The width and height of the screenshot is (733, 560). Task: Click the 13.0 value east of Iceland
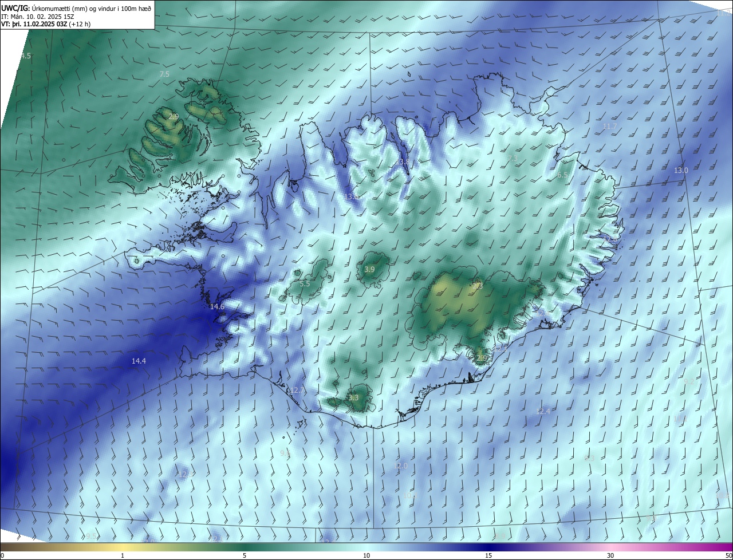681,170
